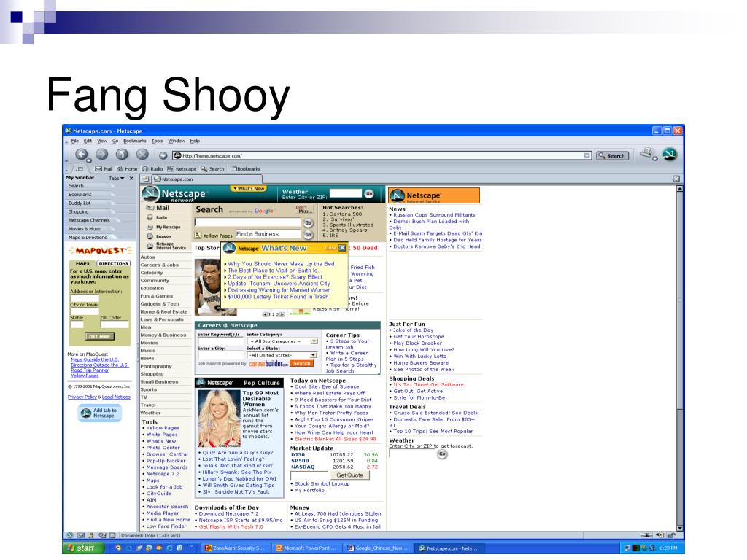Open the Joke of the Day link
This screenshot has width=747, height=560.
click(413, 330)
